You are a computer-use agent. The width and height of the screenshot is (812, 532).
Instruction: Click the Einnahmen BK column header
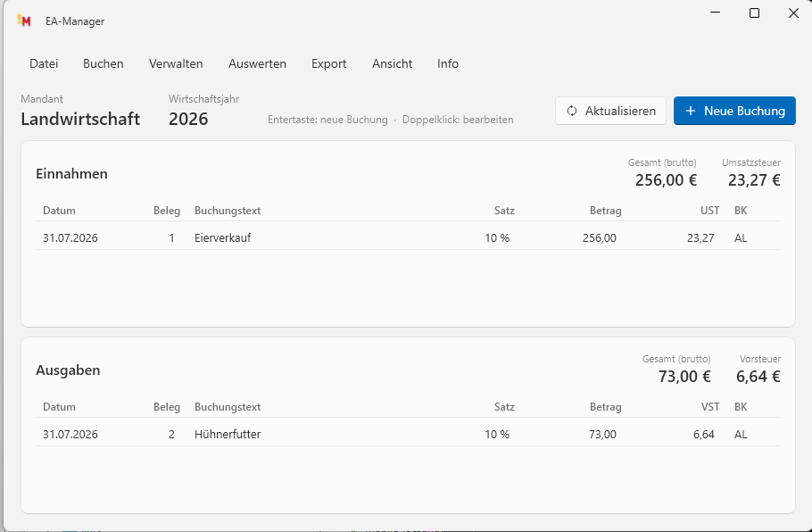click(x=741, y=211)
